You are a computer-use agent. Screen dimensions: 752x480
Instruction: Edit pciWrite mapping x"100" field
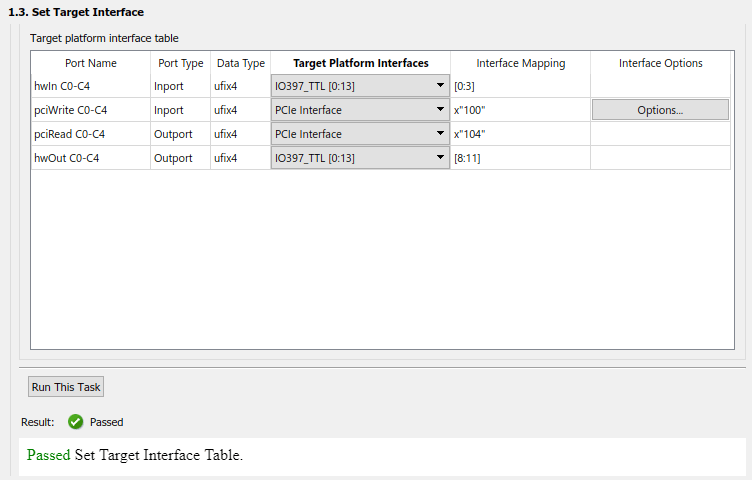pyautogui.click(x=520, y=110)
